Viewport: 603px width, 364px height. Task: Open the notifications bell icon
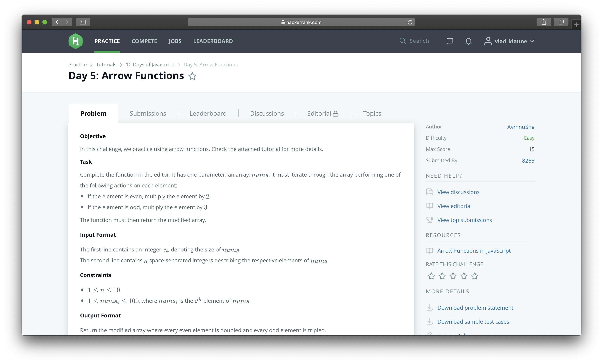[x=468, y=41]
